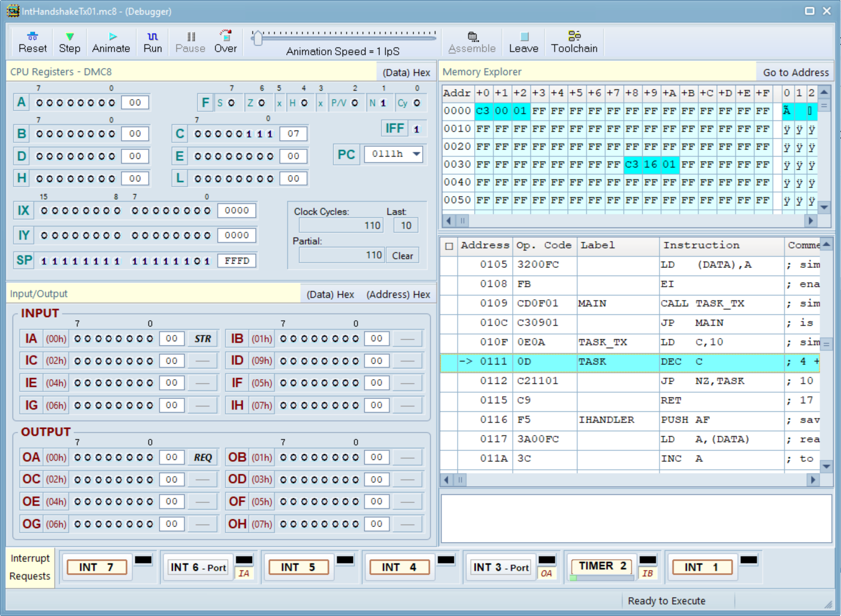Click the memory scroll down arrow

(x=824, y=207)
